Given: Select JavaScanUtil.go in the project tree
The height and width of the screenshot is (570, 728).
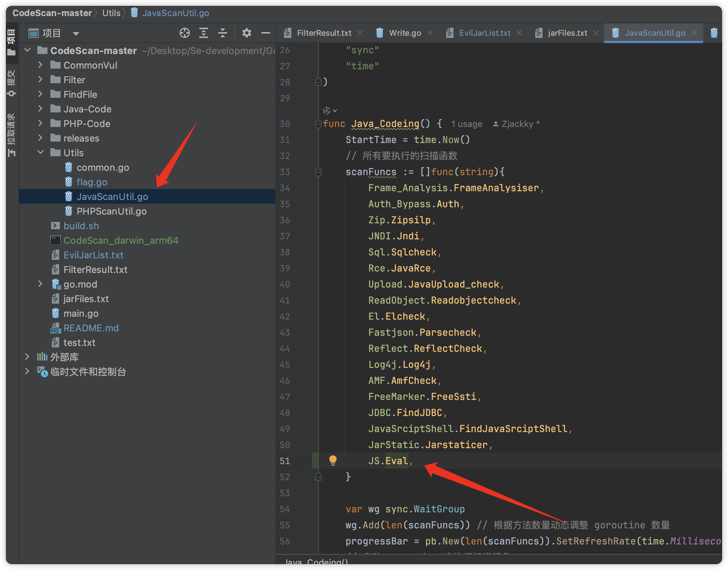Looking at the screenshot, I should pos(112,197).
